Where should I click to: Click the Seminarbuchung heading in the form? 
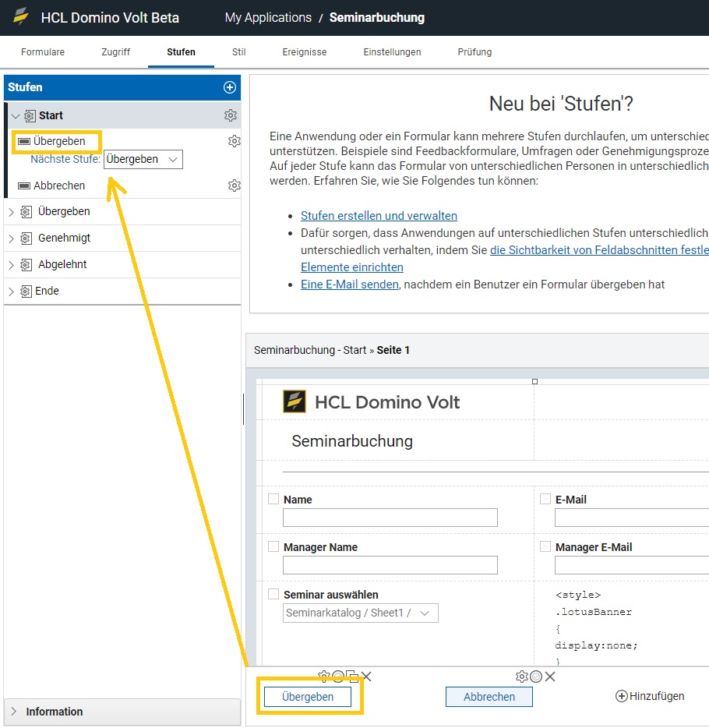[x=352, y=441]
